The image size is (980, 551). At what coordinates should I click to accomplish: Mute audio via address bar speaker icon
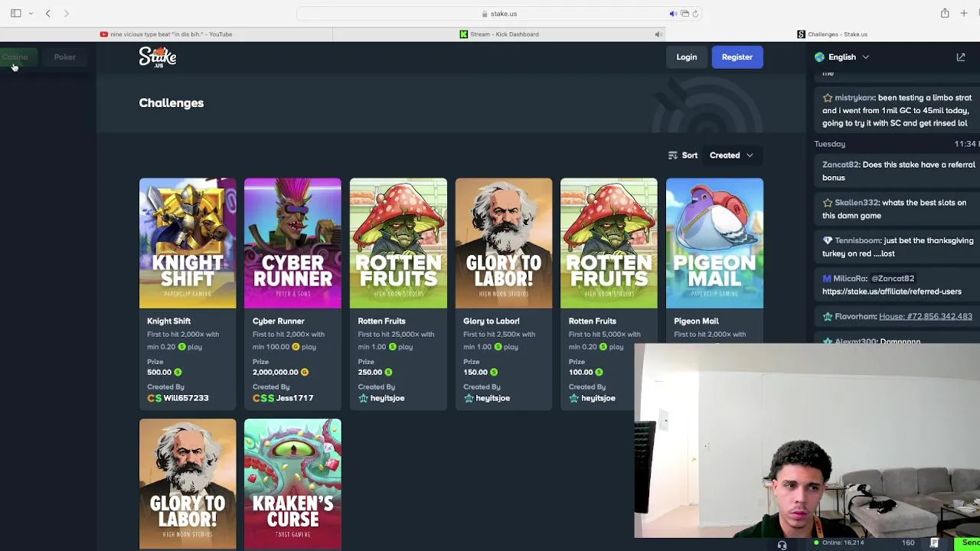pos(672,14)
